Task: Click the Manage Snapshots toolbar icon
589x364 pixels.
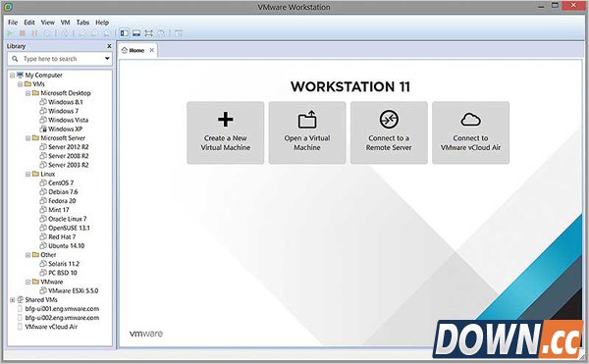Action: [x=107, y=33]
